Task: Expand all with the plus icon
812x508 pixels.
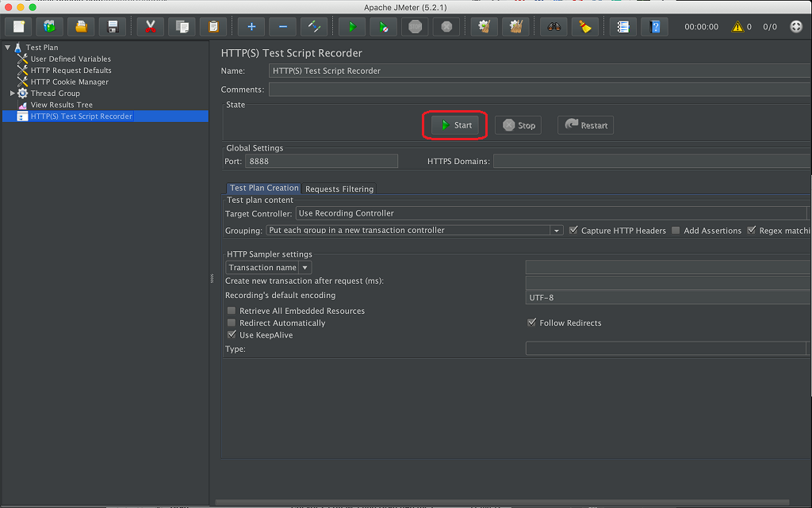Action: pos(251,27)
